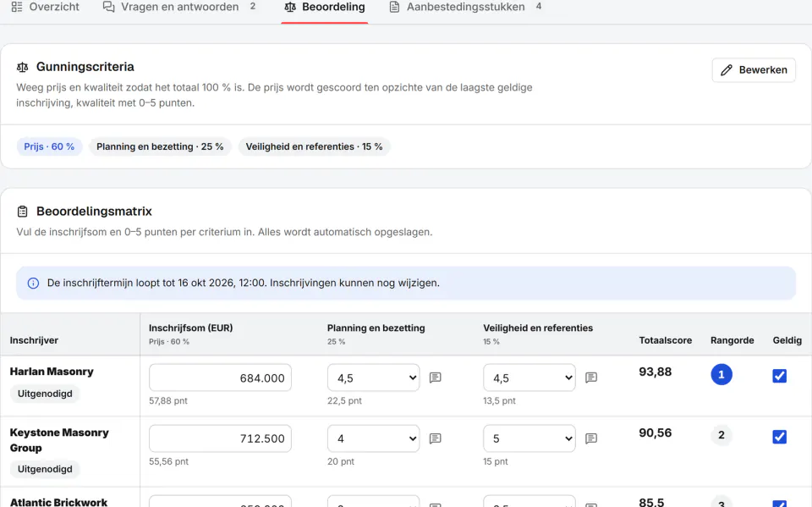This screenshot has width=812, height=507.
Task: Click the Harlan Masonry bidder name
Action: (x=52, y=372)
